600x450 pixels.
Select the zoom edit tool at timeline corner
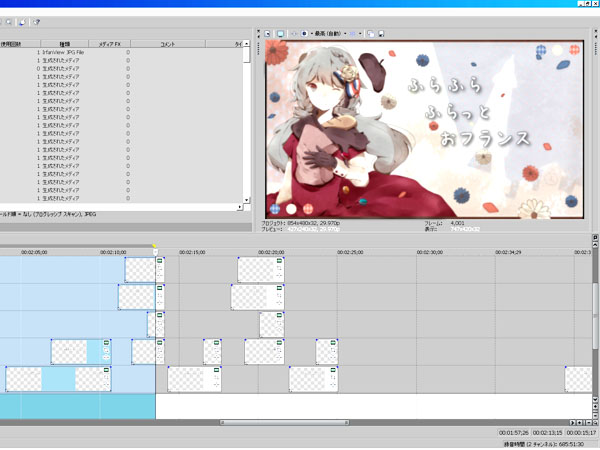[595, 422]
